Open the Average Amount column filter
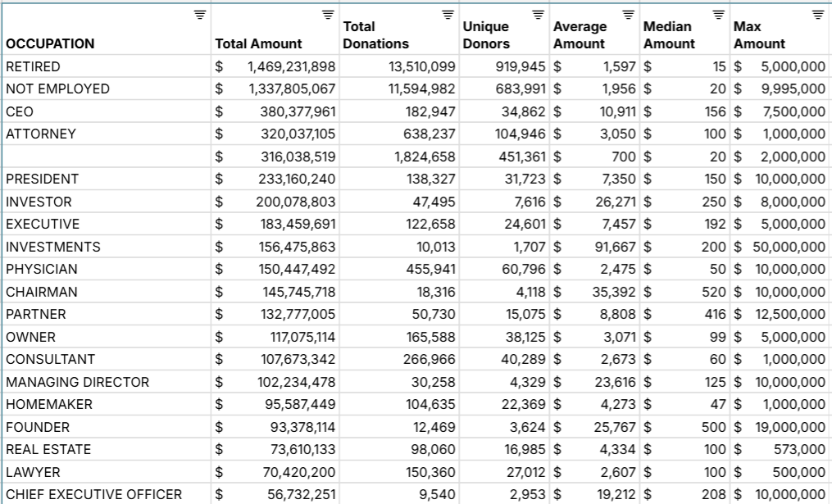 click(x=630, y=14)
